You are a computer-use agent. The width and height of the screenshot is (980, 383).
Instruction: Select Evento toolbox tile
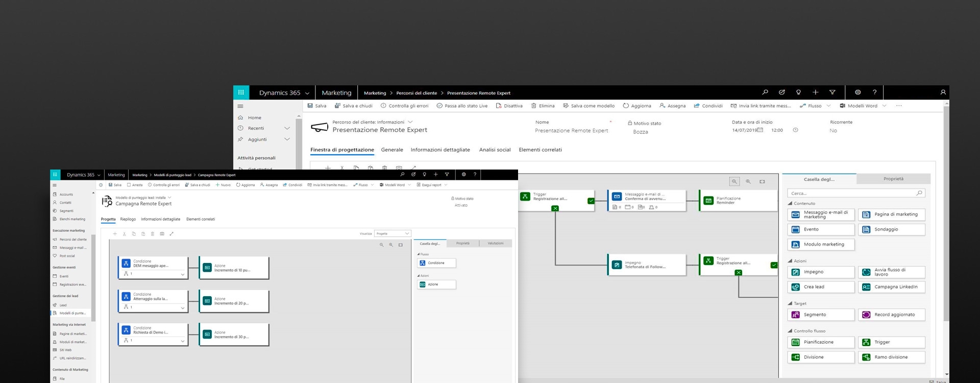[821, 229]
